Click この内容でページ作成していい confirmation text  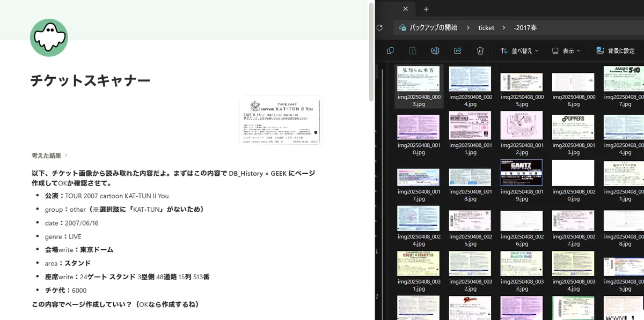(115, 304)
